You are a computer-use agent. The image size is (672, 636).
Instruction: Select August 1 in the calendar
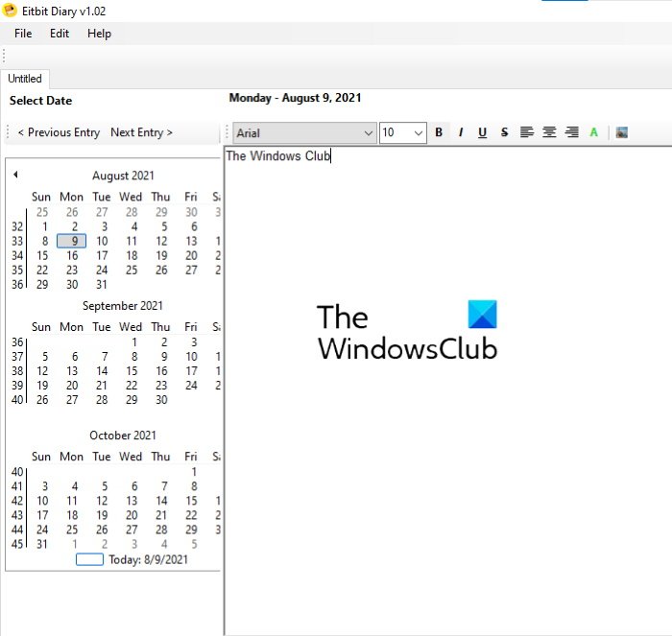(x=44, y=226)
